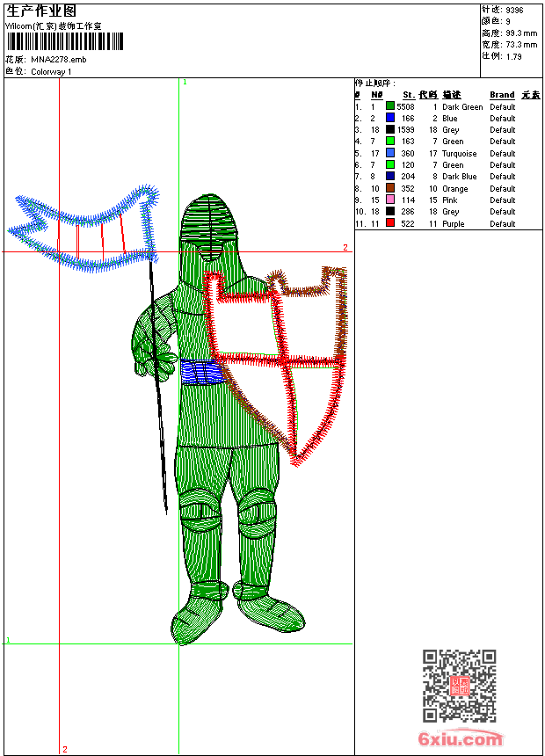The image size is (545, 756).
Task: Click the Pink color swatch in row 9
Action: tap(390, 200)
